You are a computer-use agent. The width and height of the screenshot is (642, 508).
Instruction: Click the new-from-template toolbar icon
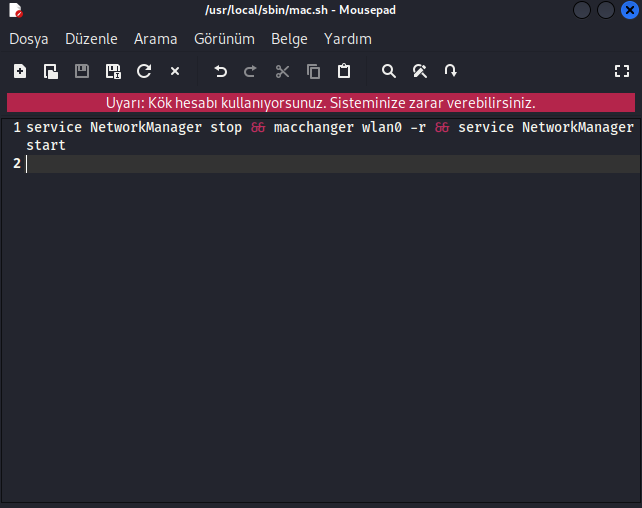[51, 71]
